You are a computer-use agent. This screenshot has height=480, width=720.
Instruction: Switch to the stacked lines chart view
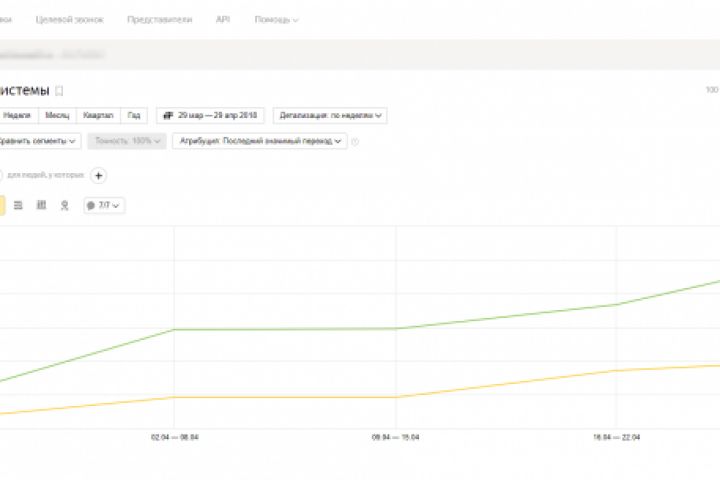pos(18,205)
